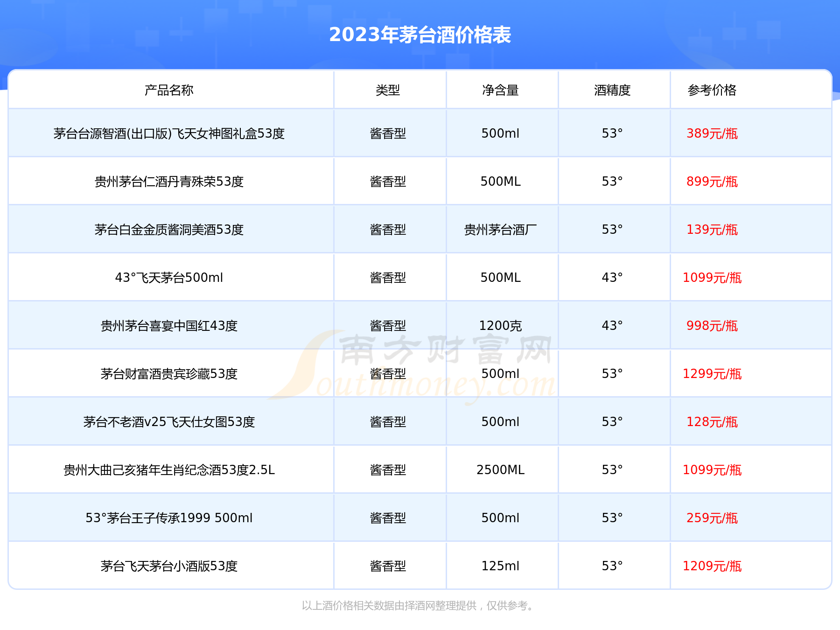Select 53°茅台王子传承1999 500ml product name
This screenshot has height=630, width=840.
[x=169, y=518]
